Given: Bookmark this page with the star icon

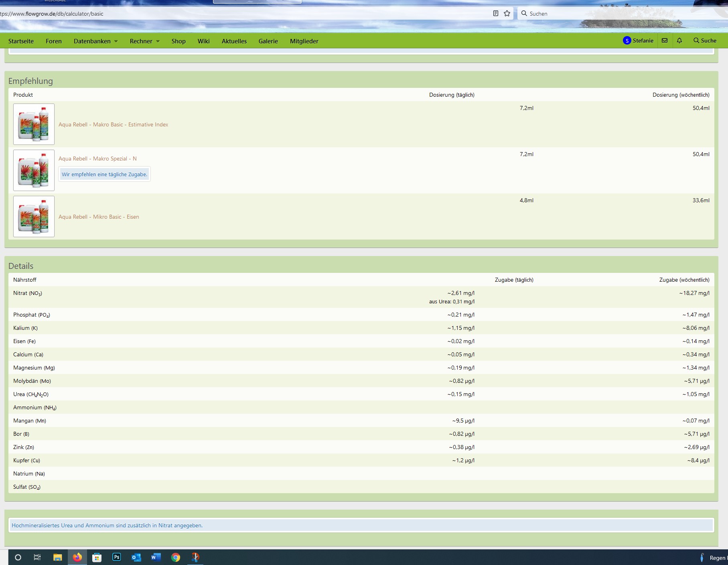Looking at the screenshot, I should (507, 13).
